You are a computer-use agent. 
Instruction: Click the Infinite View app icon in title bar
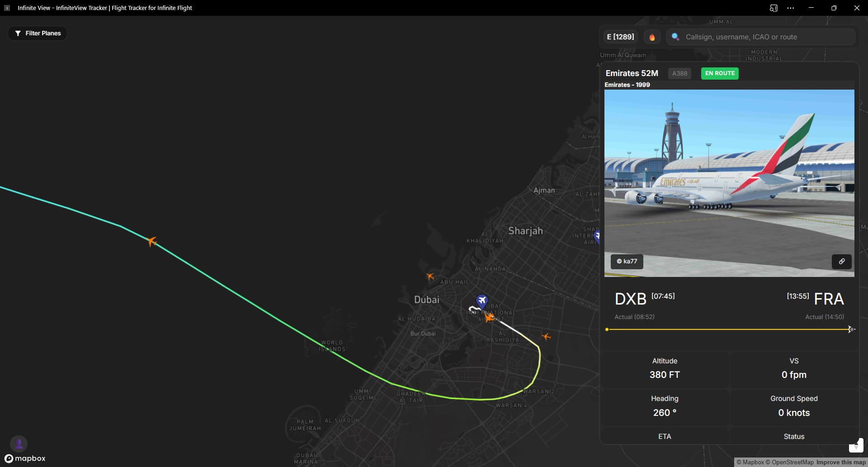click(x=7, y=8)
